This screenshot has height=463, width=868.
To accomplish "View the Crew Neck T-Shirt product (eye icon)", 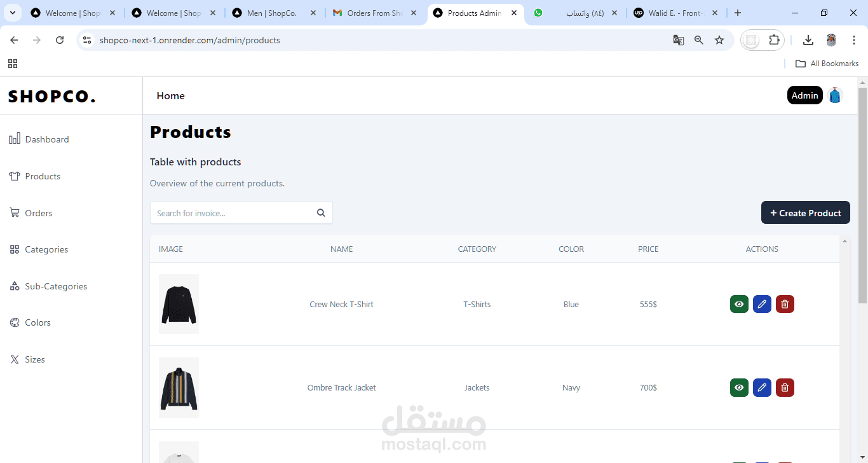I will pyautogui.click(x=739, y=304).
